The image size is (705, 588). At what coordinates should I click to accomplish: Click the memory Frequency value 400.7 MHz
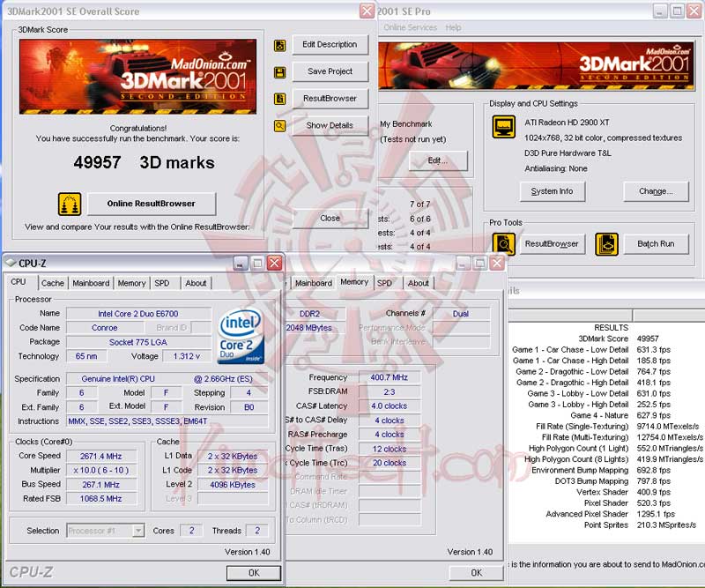[x=390, y=377]
